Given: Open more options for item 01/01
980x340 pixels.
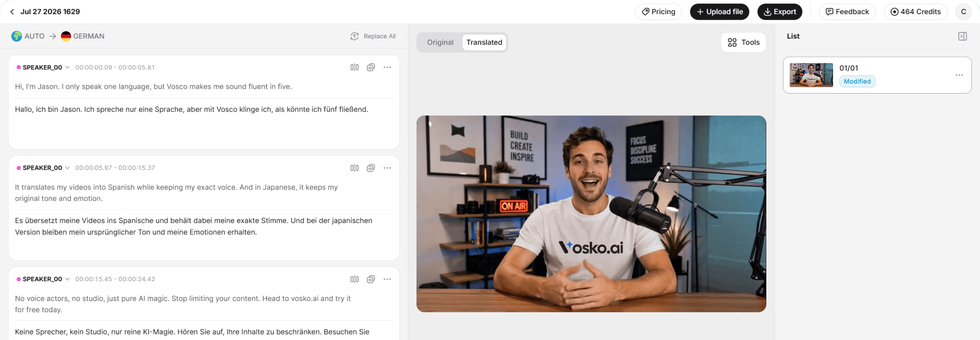Looking at the screenshot, I should click(959, 75).
